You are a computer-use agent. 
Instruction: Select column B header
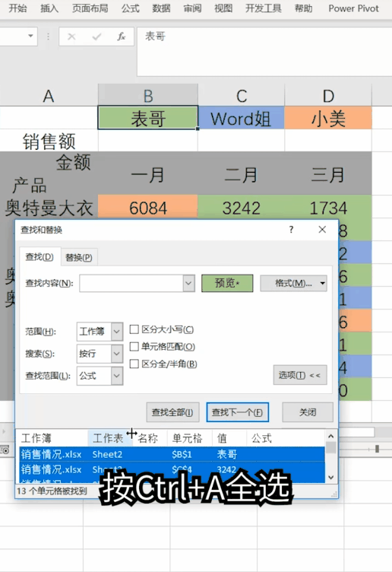coord(148,96)
